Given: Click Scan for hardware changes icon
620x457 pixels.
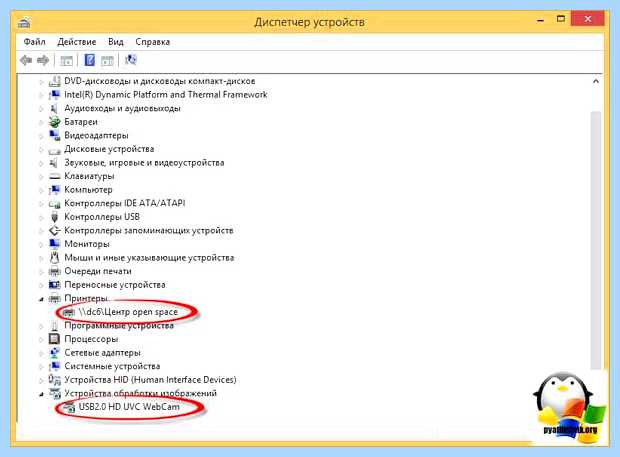Looking at the screenshot, I should coord(130,60).
